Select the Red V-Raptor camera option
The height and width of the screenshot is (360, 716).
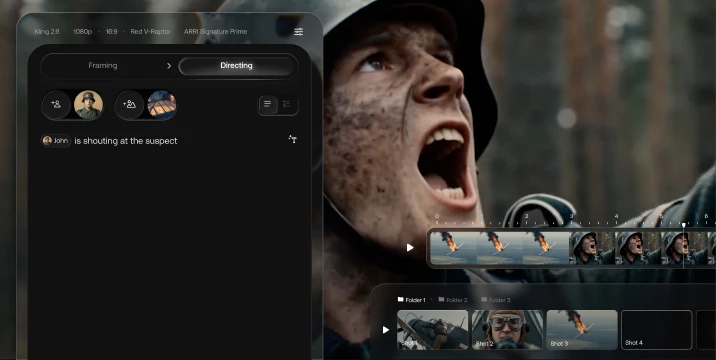tap(150, 32)
